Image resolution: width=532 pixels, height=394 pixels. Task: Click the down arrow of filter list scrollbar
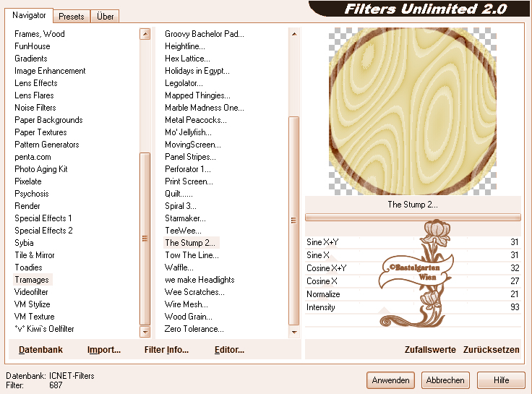pos(294,332)
